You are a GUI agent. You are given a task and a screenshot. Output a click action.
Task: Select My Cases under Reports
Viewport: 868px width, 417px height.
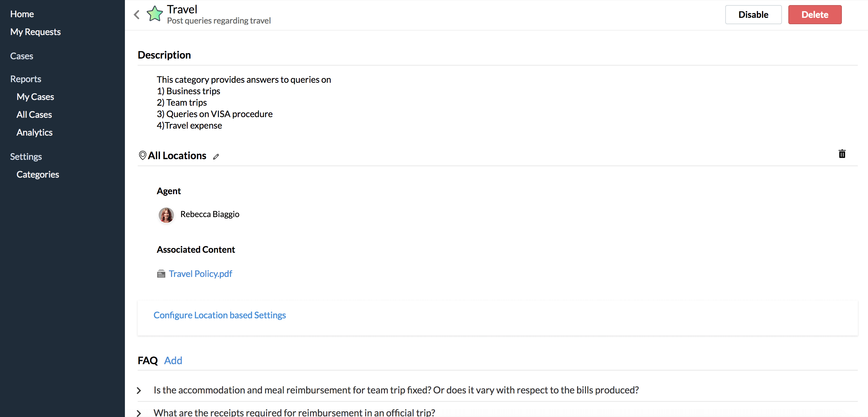point(35,96)
